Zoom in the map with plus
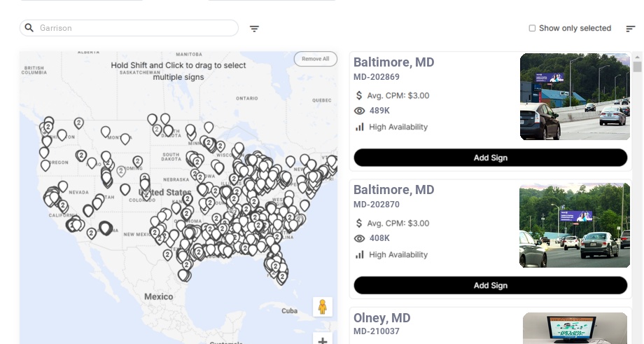The height and width of the screenshot is (344, 644). 323,340
